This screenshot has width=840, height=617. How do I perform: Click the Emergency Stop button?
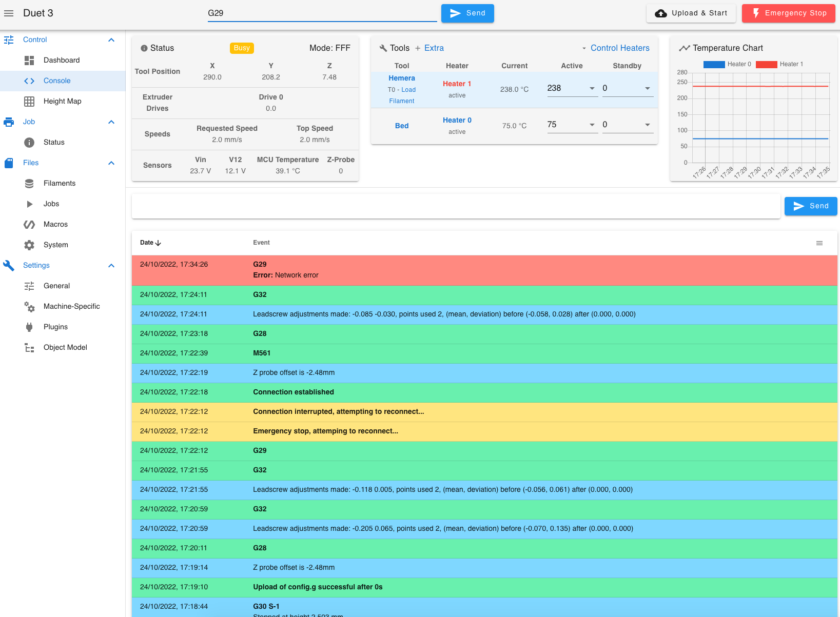pos(788,13)
